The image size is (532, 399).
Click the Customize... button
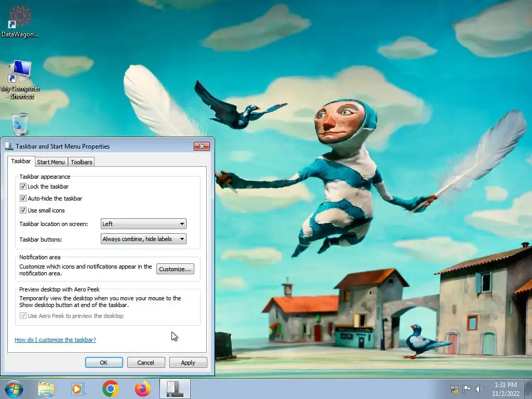tap(175, 269)
